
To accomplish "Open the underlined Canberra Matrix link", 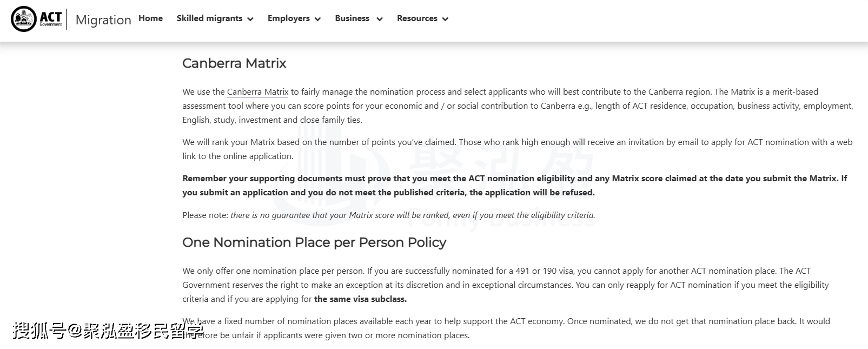I will [257, 92].
